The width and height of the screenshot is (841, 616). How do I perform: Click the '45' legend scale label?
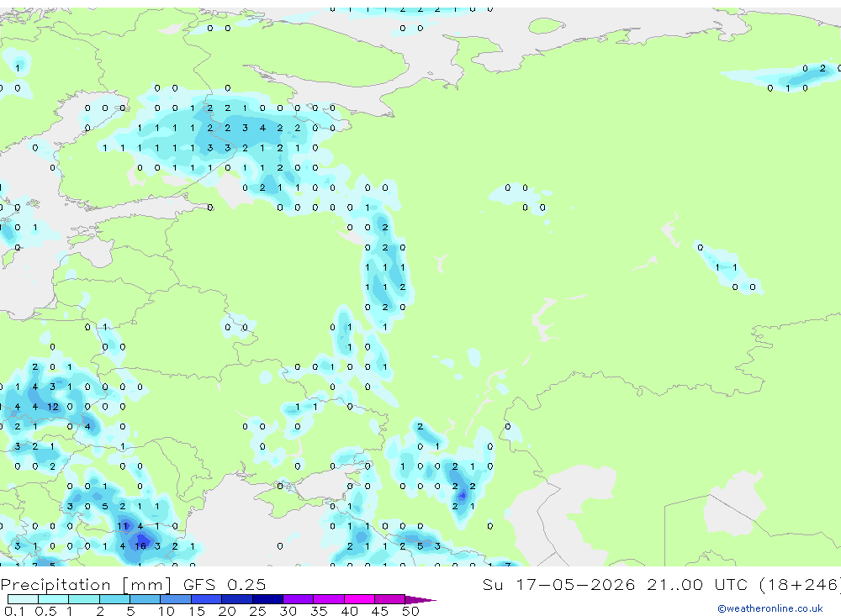tap(380, 611)
